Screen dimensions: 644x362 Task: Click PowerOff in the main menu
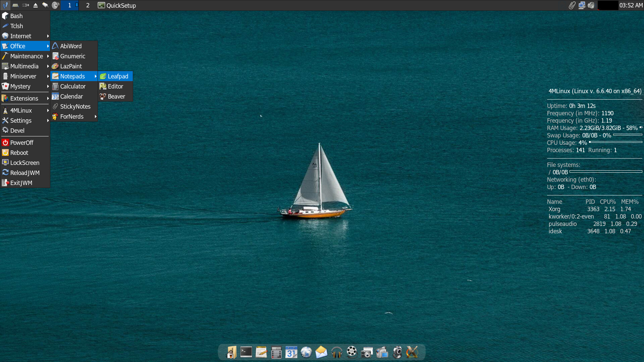(x=22, y=142)
